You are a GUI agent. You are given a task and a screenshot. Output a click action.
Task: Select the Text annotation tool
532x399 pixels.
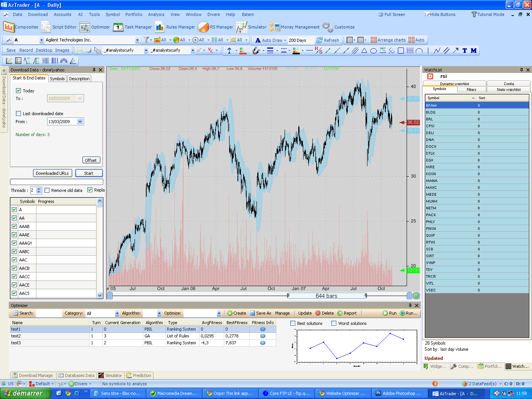pos(464,50)
